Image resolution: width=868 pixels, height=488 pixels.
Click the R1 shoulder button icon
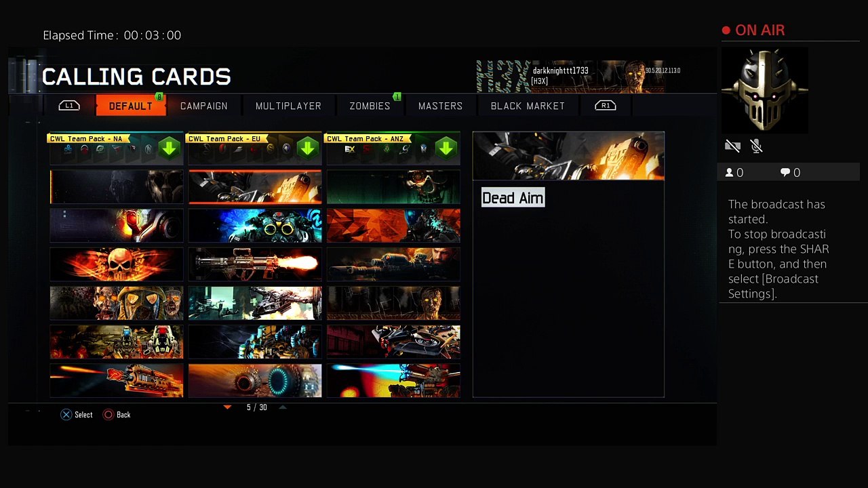pos(606,106)
